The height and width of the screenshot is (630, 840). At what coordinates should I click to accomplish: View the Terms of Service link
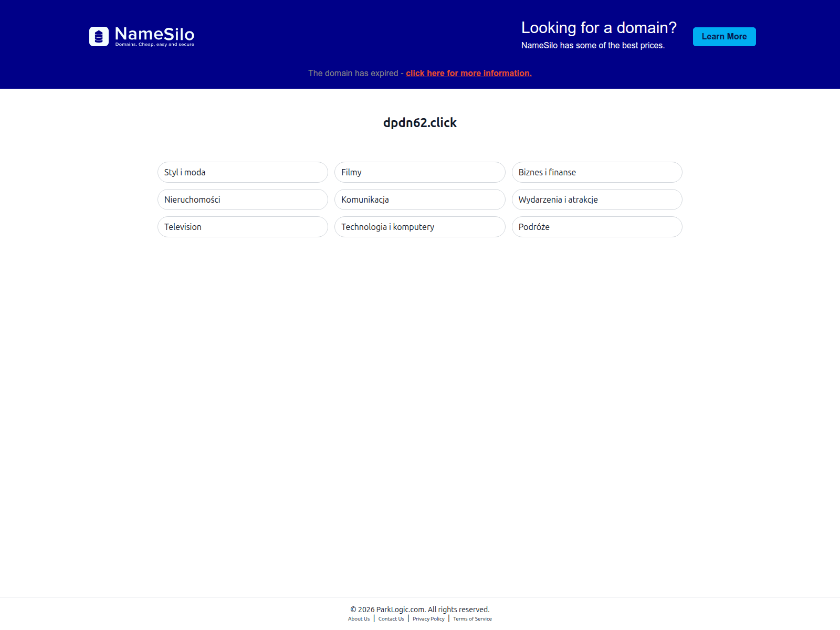point(472,619)
